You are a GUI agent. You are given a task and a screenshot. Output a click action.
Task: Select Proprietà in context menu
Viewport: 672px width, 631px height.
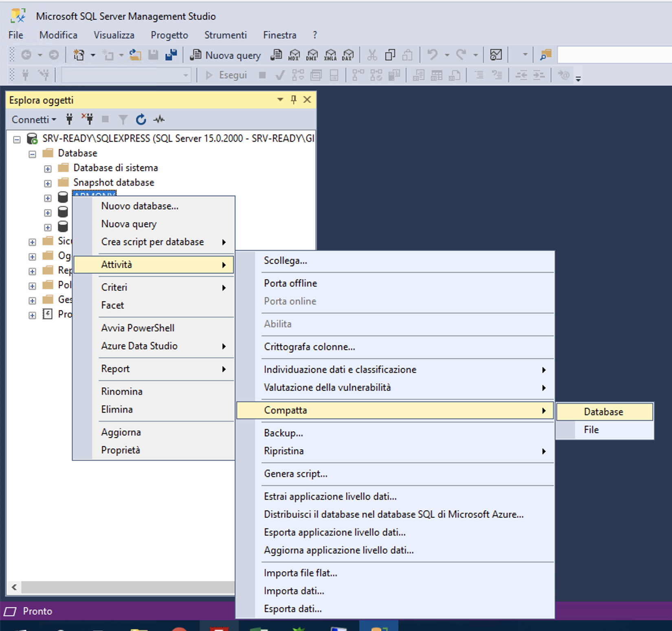154,450
